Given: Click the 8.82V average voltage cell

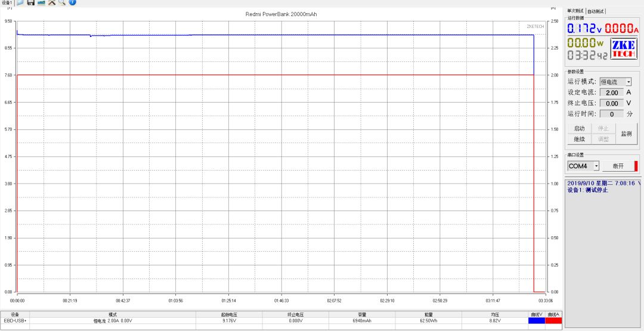Looking at the screenshot, I should (x=495, y=321).
